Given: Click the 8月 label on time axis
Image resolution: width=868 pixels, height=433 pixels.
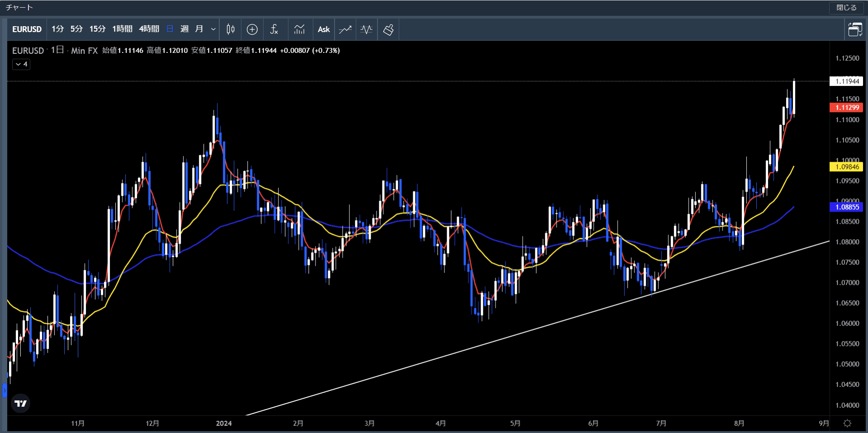Looking at the screenshot, I should 739,424.
